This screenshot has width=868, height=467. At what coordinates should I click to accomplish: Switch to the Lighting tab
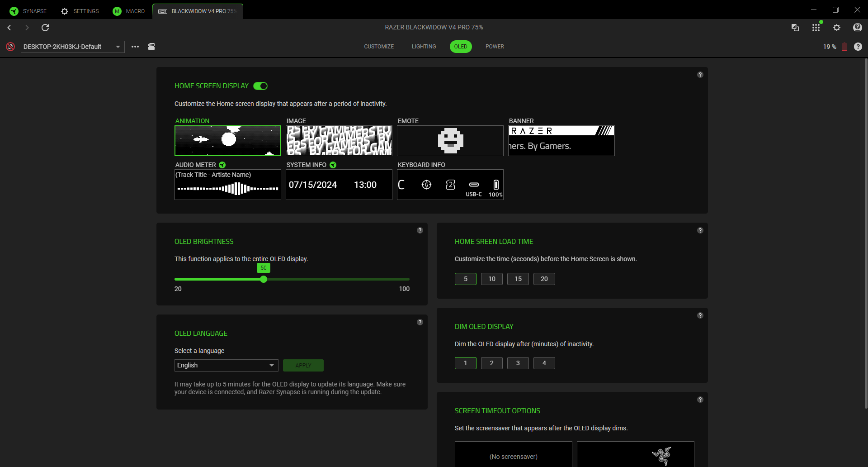coord(424,47)
